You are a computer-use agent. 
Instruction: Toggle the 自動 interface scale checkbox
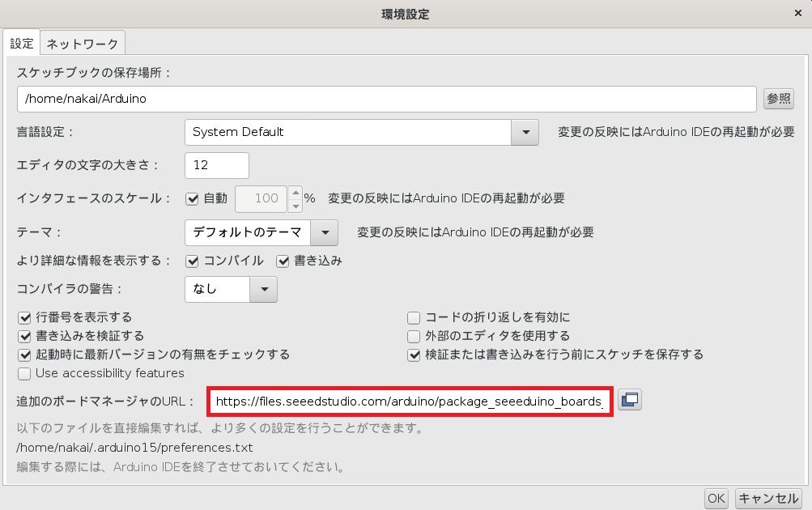192,199
